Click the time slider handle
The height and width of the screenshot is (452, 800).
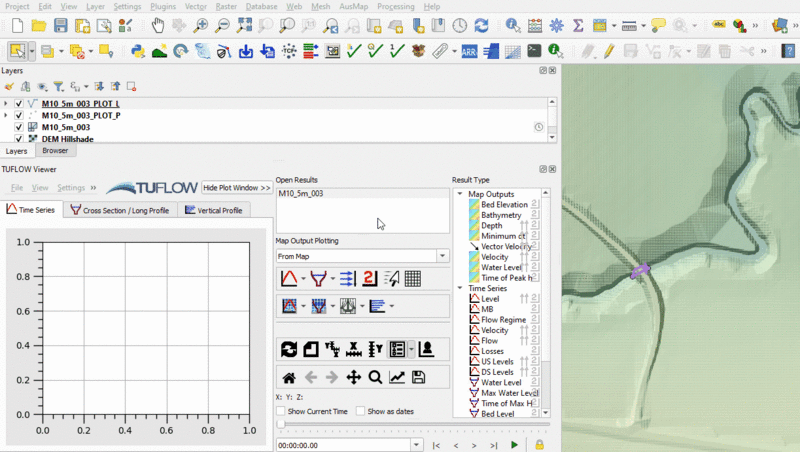click(x=281, y=425)
